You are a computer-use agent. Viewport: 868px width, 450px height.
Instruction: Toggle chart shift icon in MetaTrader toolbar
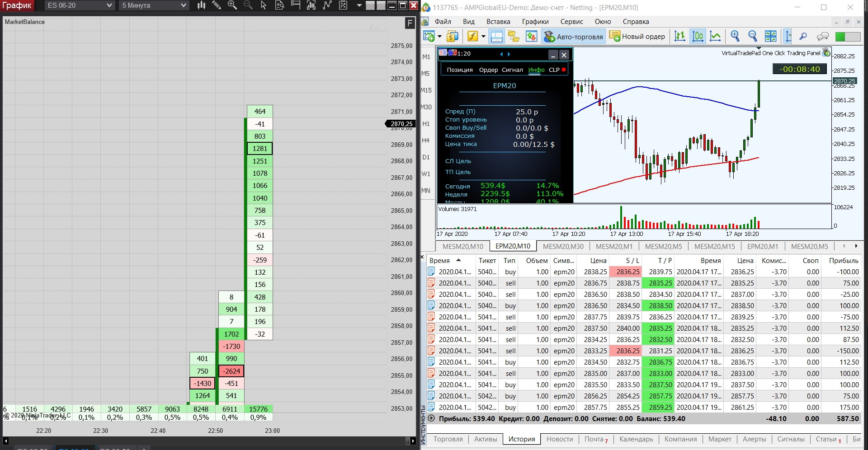click(788, 37)
